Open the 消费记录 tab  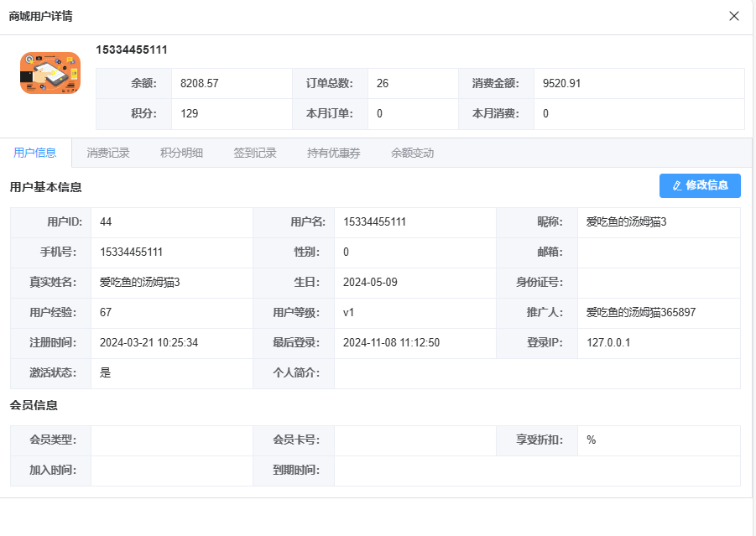coord(108,153)
